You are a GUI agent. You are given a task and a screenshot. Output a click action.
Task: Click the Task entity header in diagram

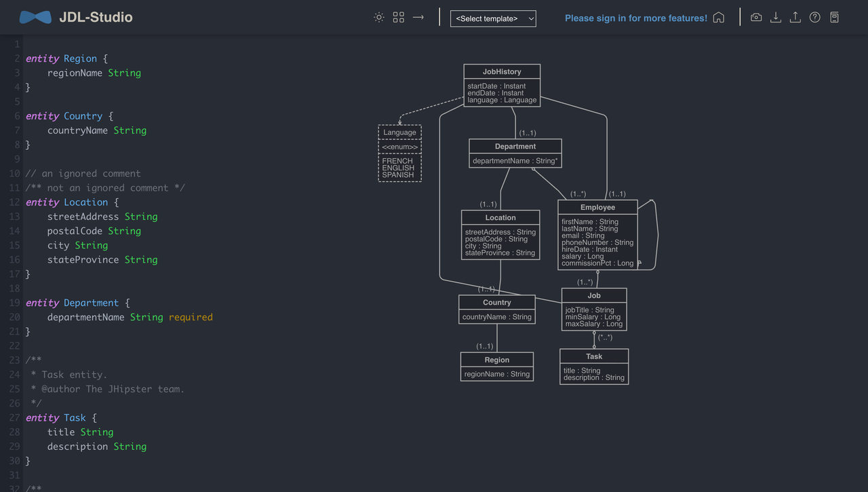[x=594, y=356]
